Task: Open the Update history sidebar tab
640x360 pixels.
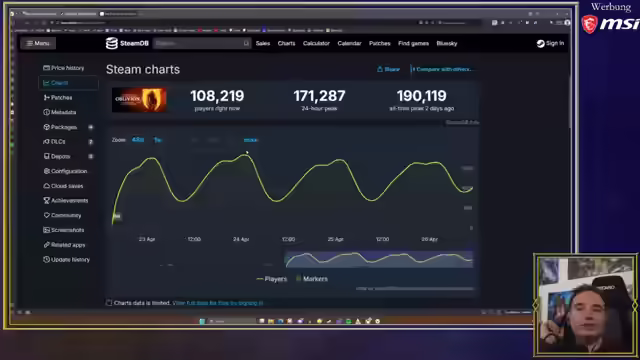Action: coord(66,260)
